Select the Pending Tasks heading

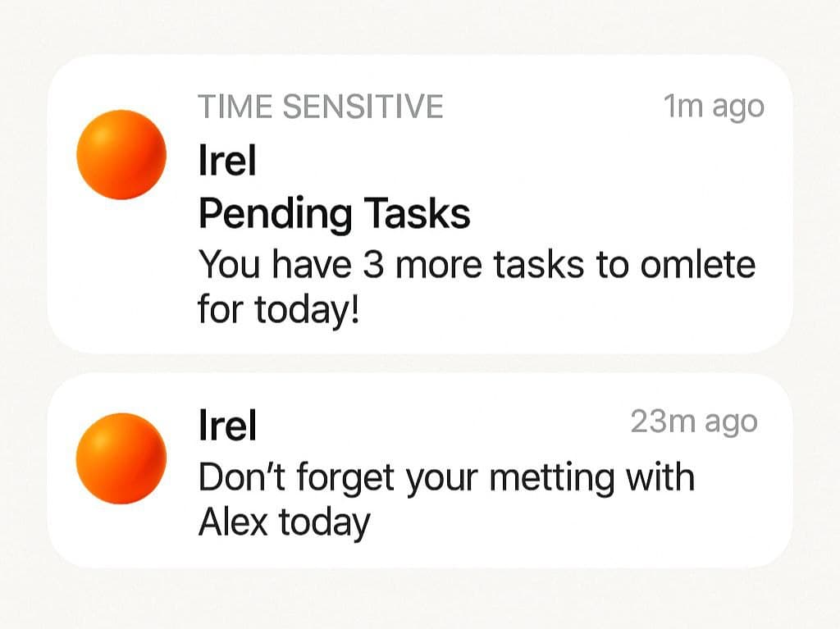point(334,213)
